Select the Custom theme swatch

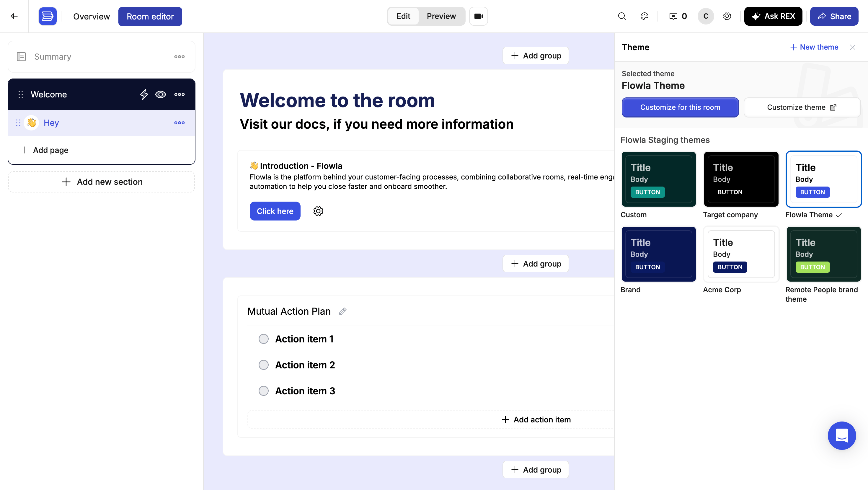point(658,179)
